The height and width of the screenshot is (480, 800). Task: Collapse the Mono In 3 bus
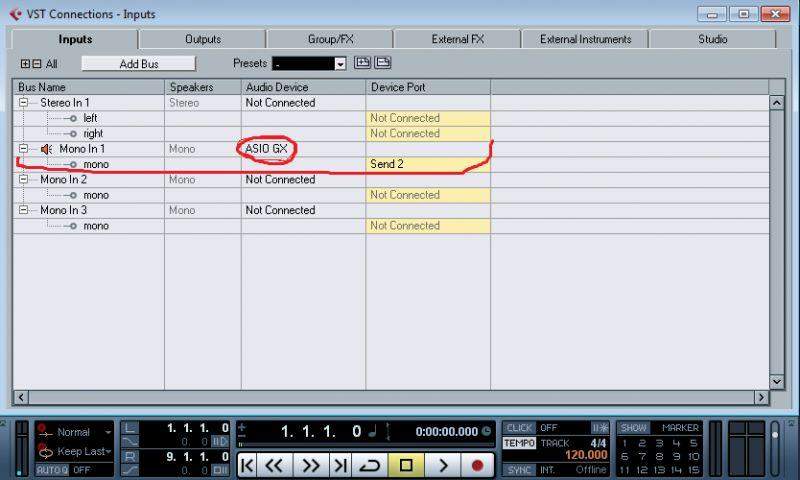tap(23, 210)
